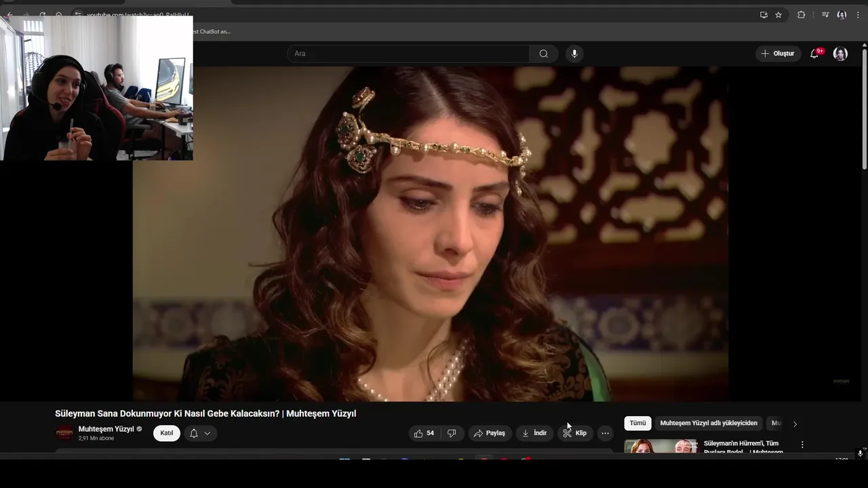The height and width of the screenshot is (488, 868).
Task: Download the video with İndir button
Action: tap(534, 433)
